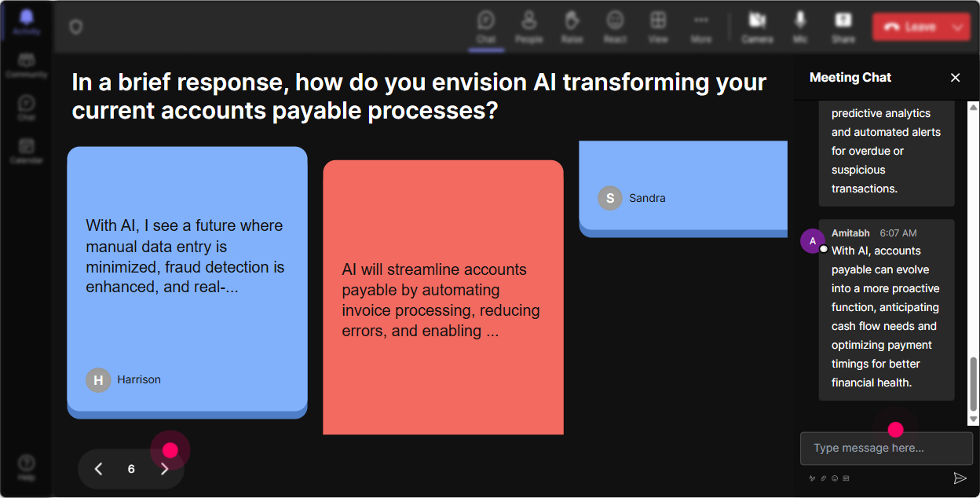
Task: Click Harrison's avatar on the card
Action: tap(98, 380)
